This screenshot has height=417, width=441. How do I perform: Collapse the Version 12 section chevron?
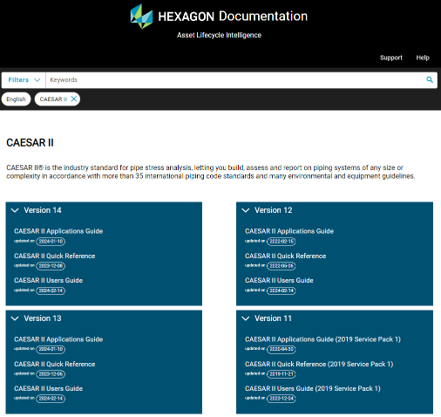pos(246,210)
